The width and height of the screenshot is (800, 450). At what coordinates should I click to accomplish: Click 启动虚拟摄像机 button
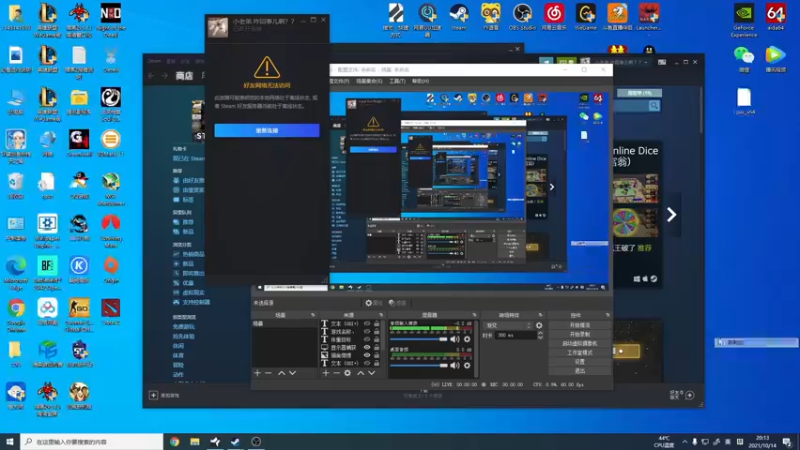pos(580,344)
